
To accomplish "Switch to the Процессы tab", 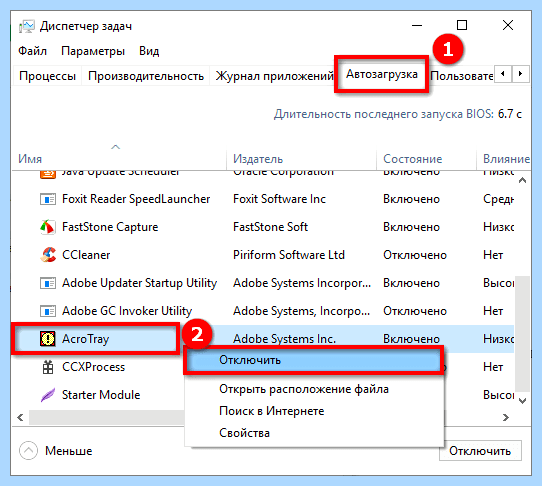I will coord(47,76).
